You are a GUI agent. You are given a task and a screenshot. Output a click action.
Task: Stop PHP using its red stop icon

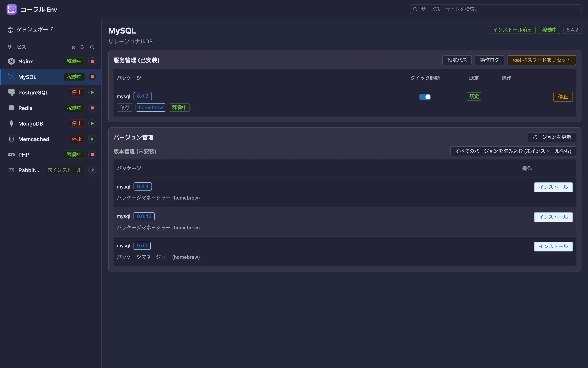[92, 155]
